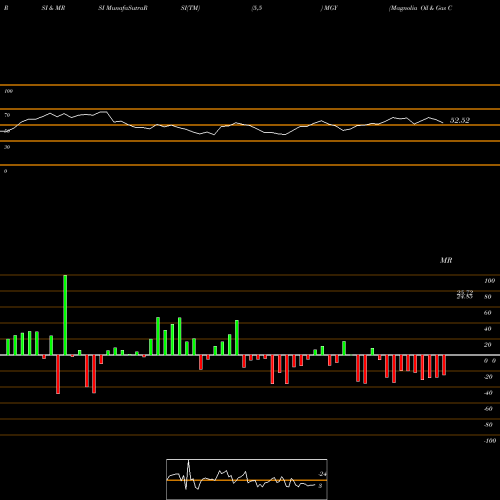Click the SI MunafaSutraR header text
The width and height of the screenshot is (500, 500).
tap(123, 8)
